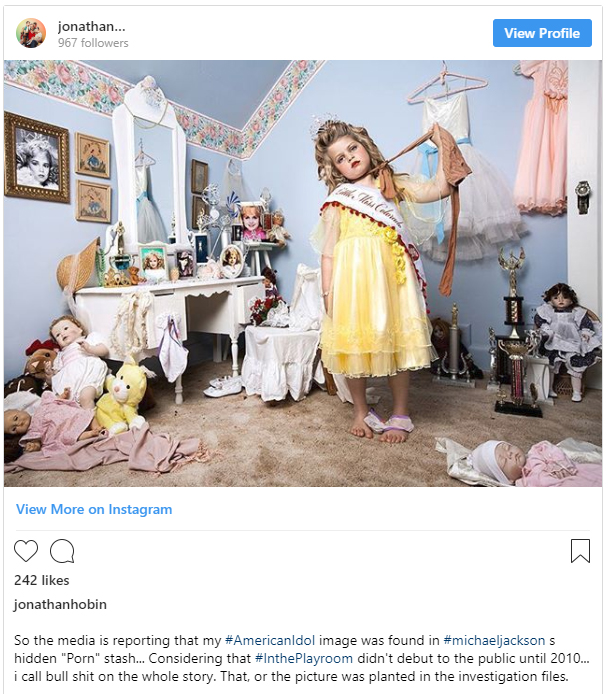Open the View More on Instagram link
Viewport: 610px width, 694px height.
coord(94,509)
